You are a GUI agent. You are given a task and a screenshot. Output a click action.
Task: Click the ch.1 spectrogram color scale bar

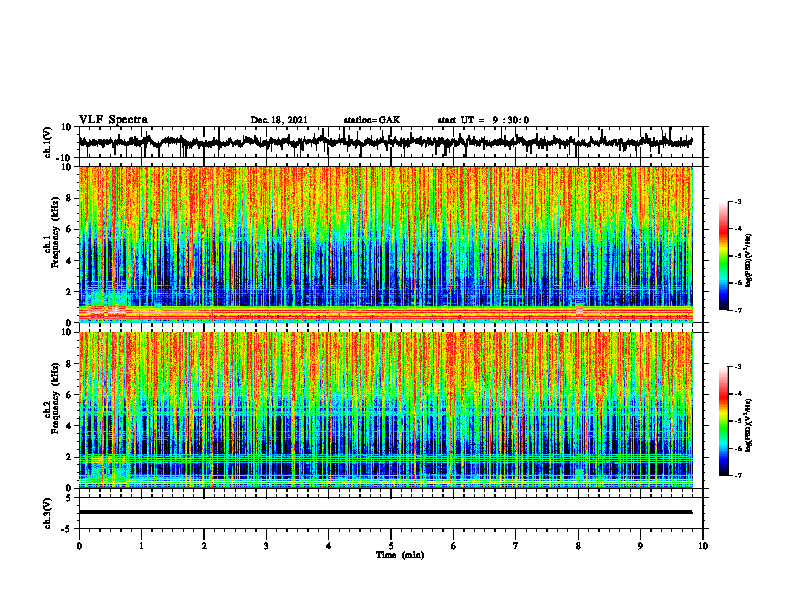click(724, 256)
